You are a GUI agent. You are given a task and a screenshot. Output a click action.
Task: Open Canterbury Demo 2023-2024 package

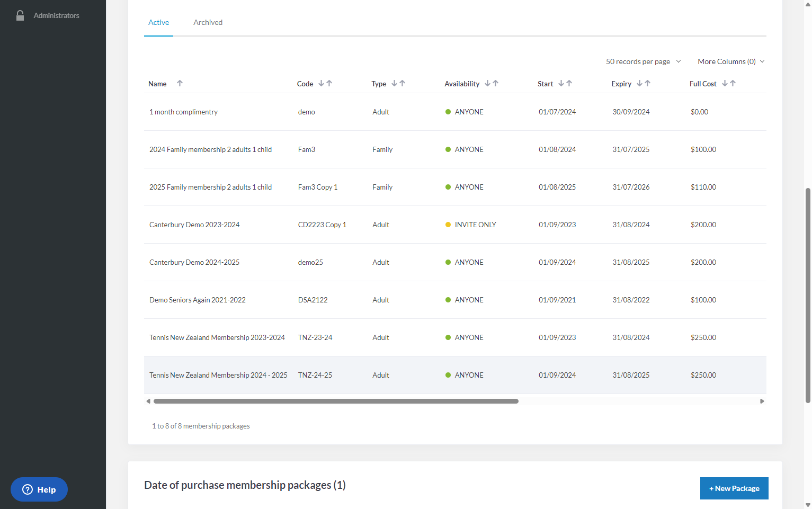click(x=194, y=225)
